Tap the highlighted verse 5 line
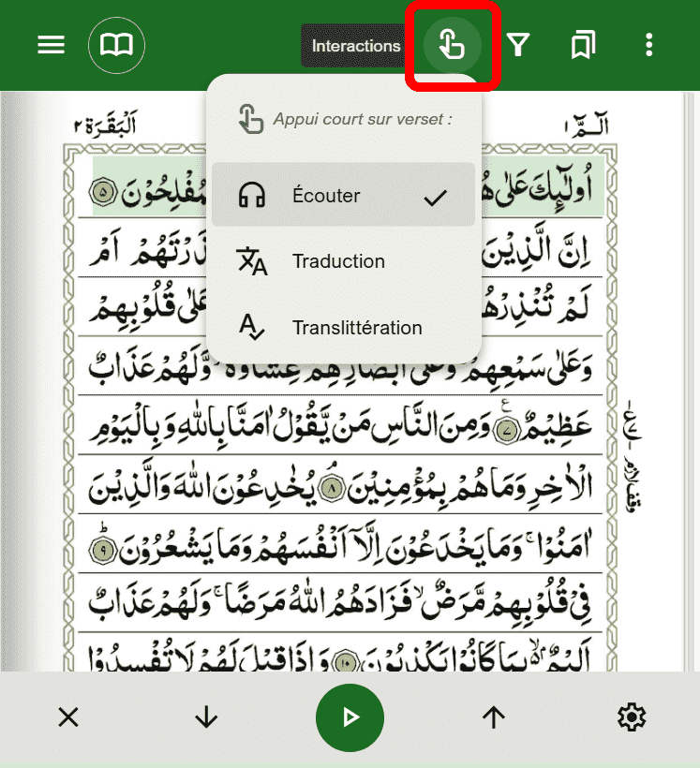This screenshot has width=700, height=768. tap(349, 187)
